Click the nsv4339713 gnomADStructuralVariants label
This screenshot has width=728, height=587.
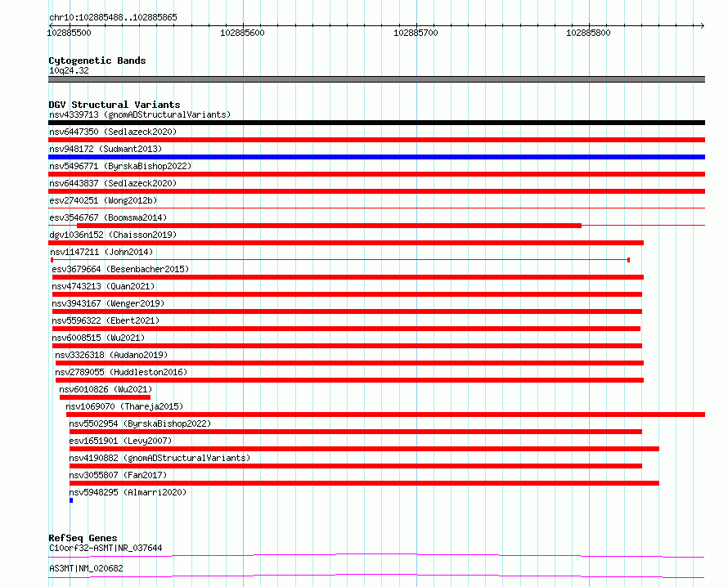point(140,114)
